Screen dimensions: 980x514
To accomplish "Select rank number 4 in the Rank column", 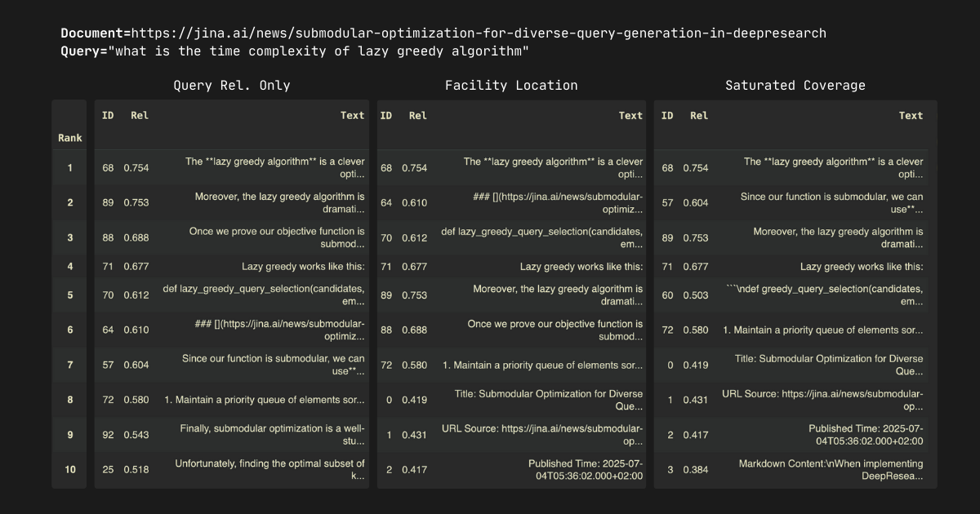I will (70, 266).
